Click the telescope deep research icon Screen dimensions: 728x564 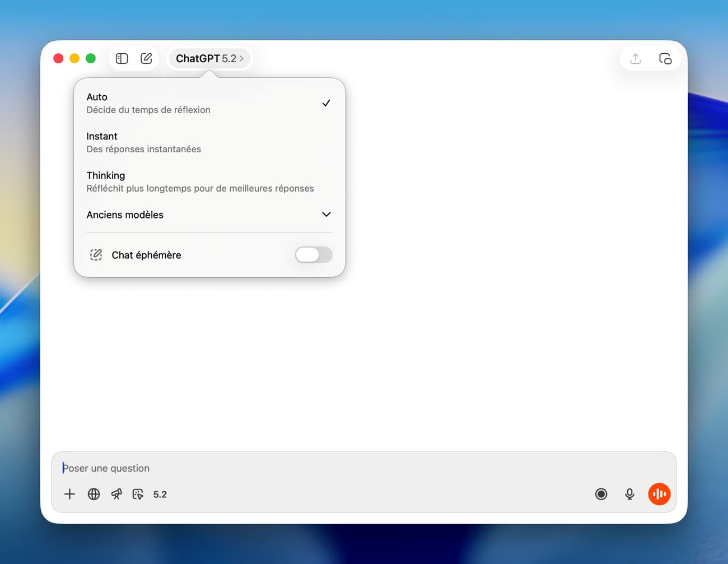point(116,494)
